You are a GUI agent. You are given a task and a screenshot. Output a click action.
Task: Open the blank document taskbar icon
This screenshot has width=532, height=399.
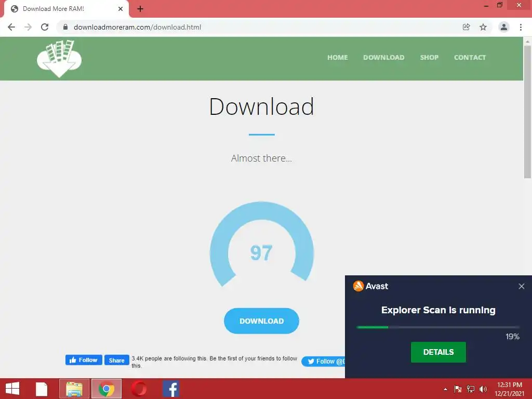pos(42,389)
